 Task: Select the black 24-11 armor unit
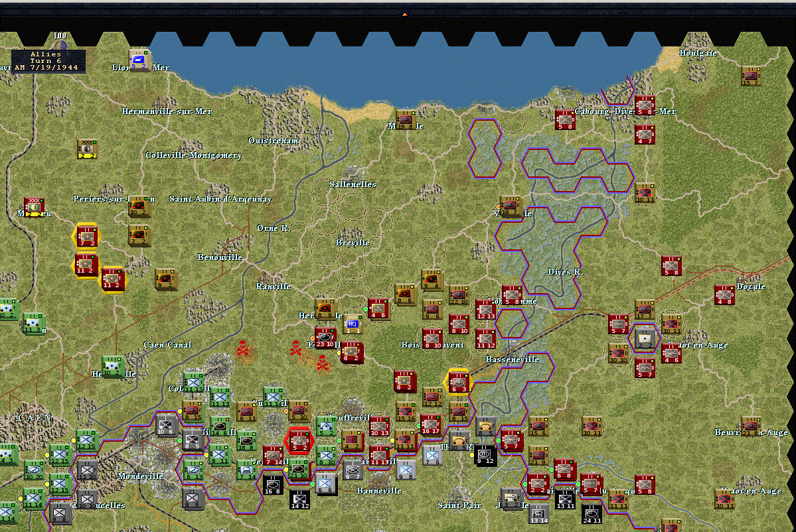pos(592,513)
